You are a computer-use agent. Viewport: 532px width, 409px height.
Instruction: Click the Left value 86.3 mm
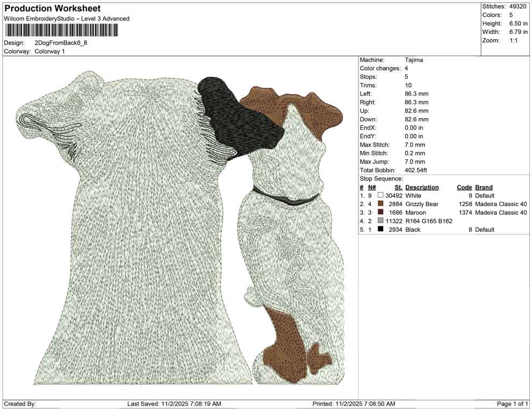(x=416, y=94)
